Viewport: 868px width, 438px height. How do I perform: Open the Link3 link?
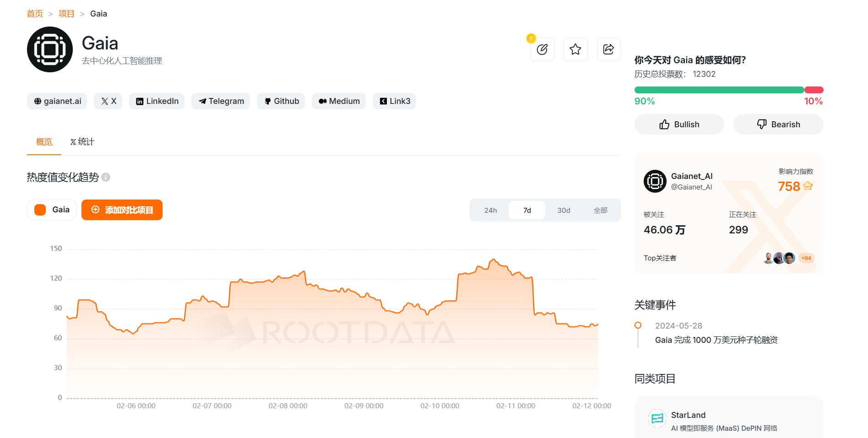[394, 101]
